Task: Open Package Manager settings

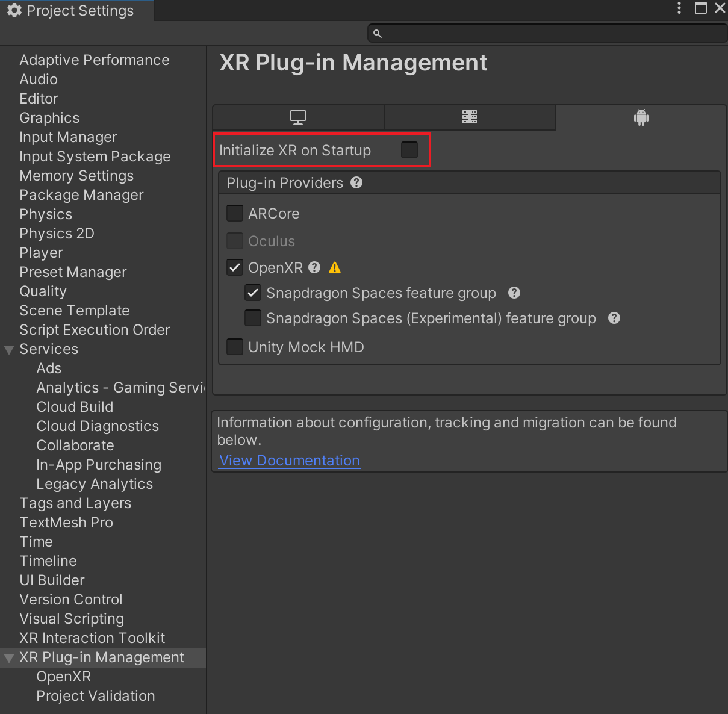Action: coord(81,195)
